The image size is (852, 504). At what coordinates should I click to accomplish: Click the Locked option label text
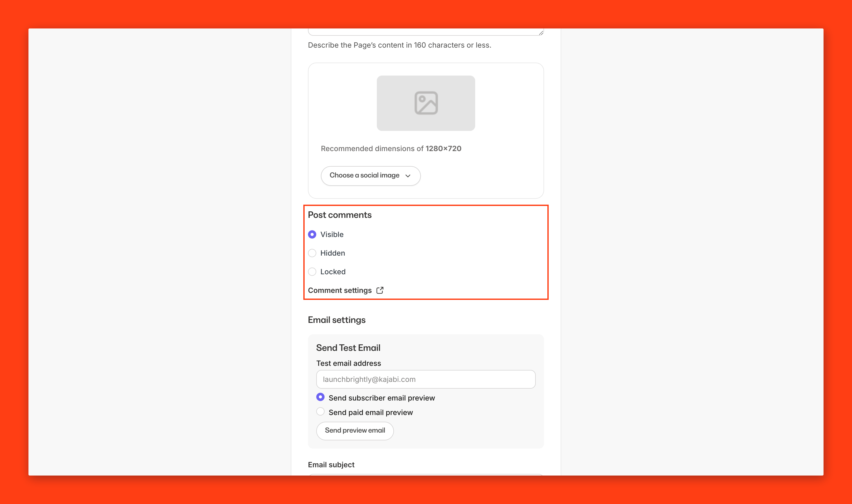333,272
